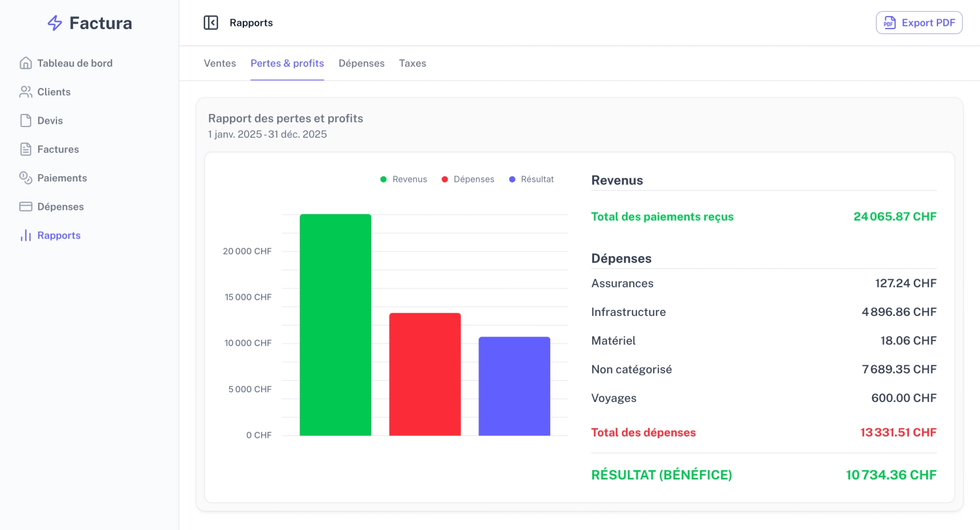980x530 pixels.
Task: Click the red Dépenses bar in chart
Action: 425,374
